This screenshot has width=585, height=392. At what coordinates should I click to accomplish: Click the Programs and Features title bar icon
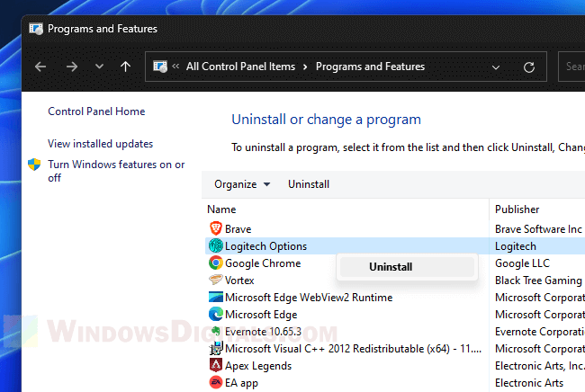point(36,29)
